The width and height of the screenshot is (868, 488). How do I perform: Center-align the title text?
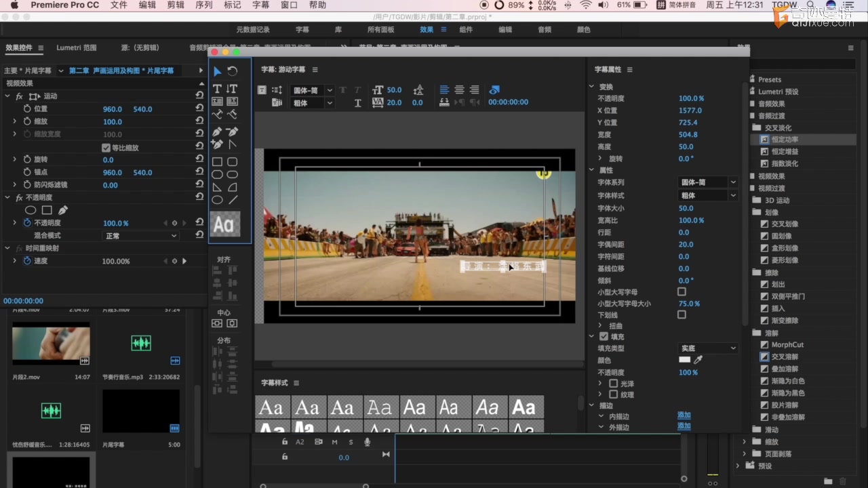[459, 89]
